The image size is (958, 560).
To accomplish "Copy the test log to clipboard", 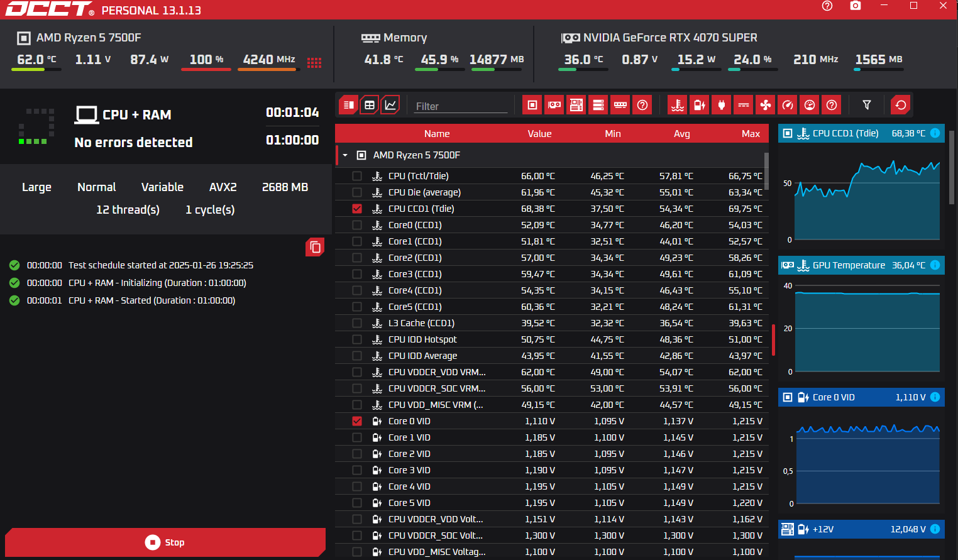I will (x=315, y=247).
